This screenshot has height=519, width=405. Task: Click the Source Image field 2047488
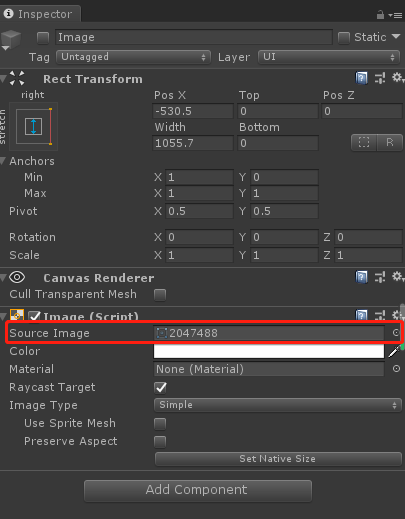pyautogui.click(x=269, y=333)
